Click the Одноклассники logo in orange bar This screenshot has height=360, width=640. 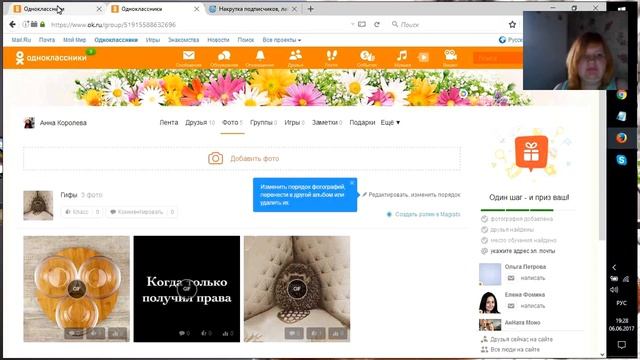click(51, 58)
